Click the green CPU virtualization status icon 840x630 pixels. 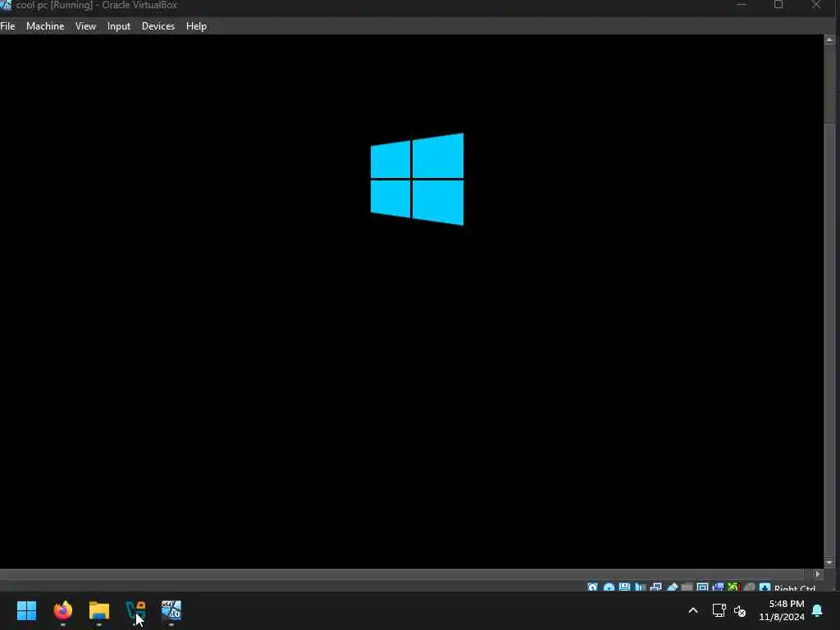click(733, 587)
